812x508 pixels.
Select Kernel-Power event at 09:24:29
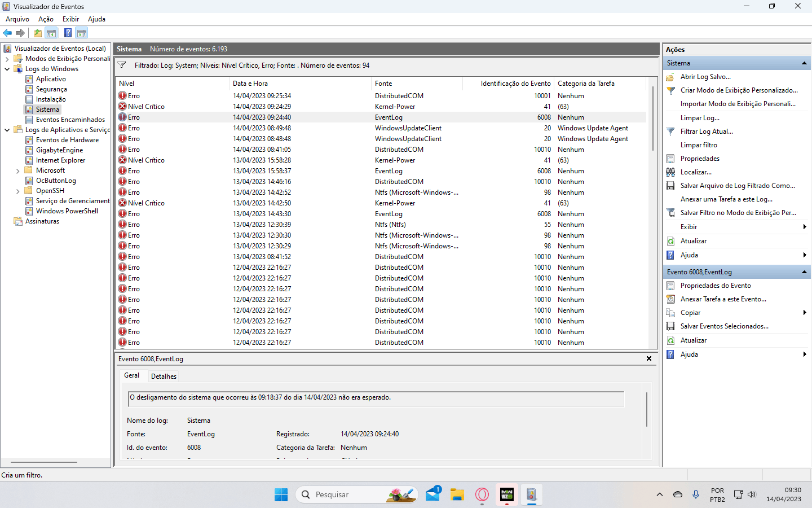click(381, 107)
